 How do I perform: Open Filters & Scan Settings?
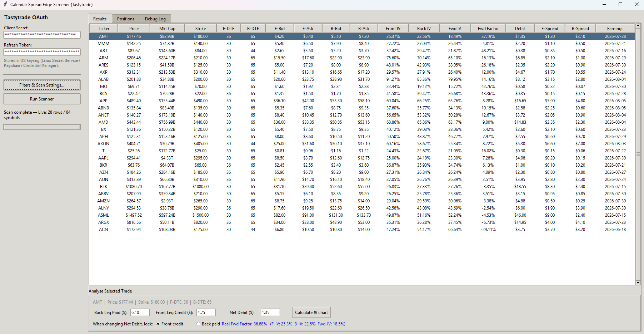(42, 85)
